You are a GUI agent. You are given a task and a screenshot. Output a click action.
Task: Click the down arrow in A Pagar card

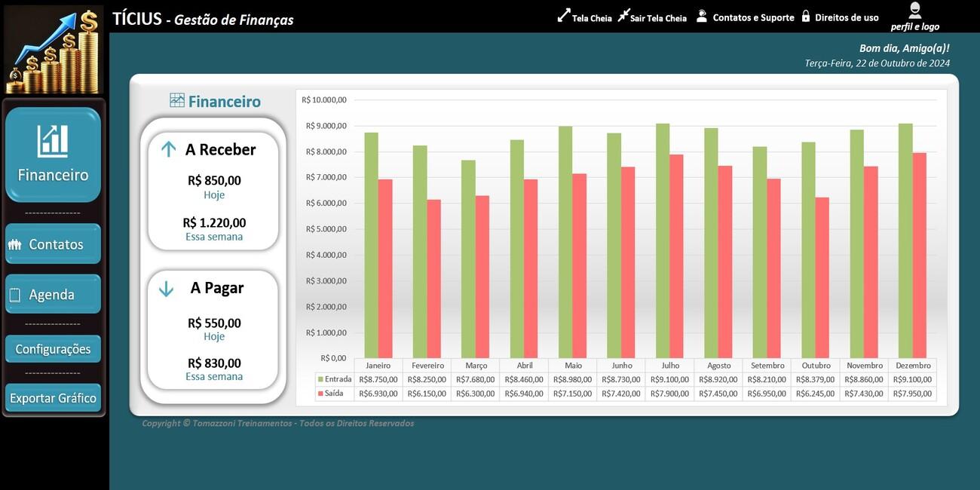point(167,289)
